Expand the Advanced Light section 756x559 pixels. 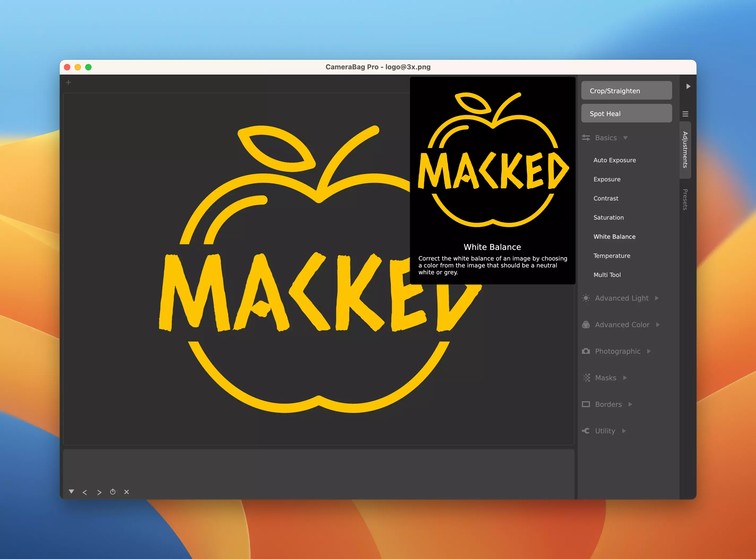tap(621, 298)
